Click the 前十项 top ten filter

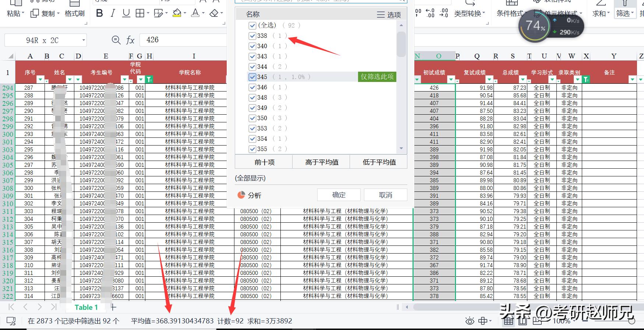(264, 162)
